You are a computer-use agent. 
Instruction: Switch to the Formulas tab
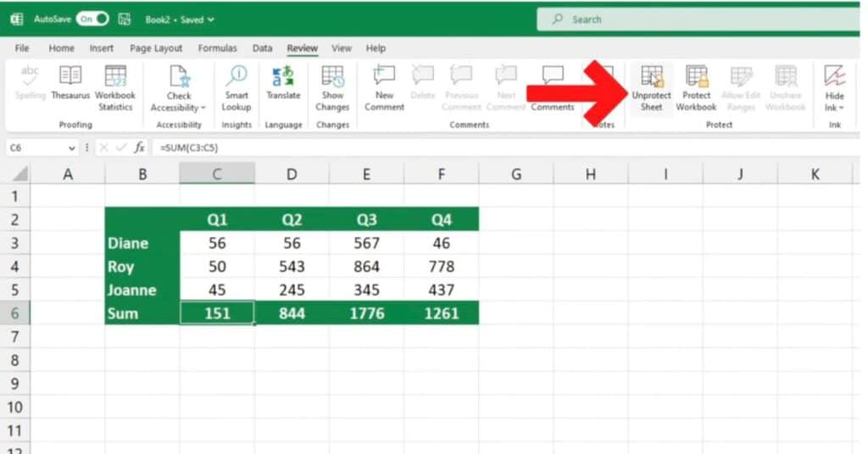218,48
